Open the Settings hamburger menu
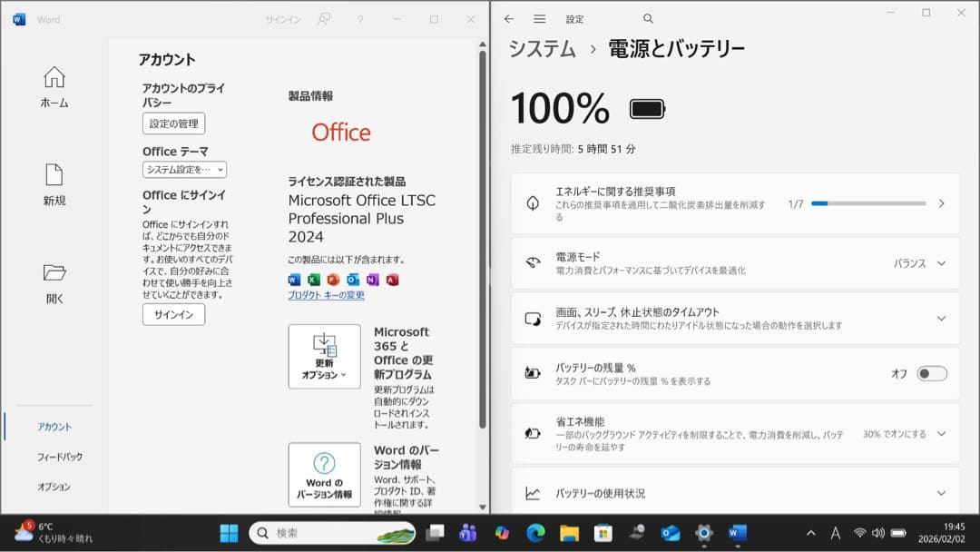The height and width of the screenshot is (552, 980). tap(539, 17)
